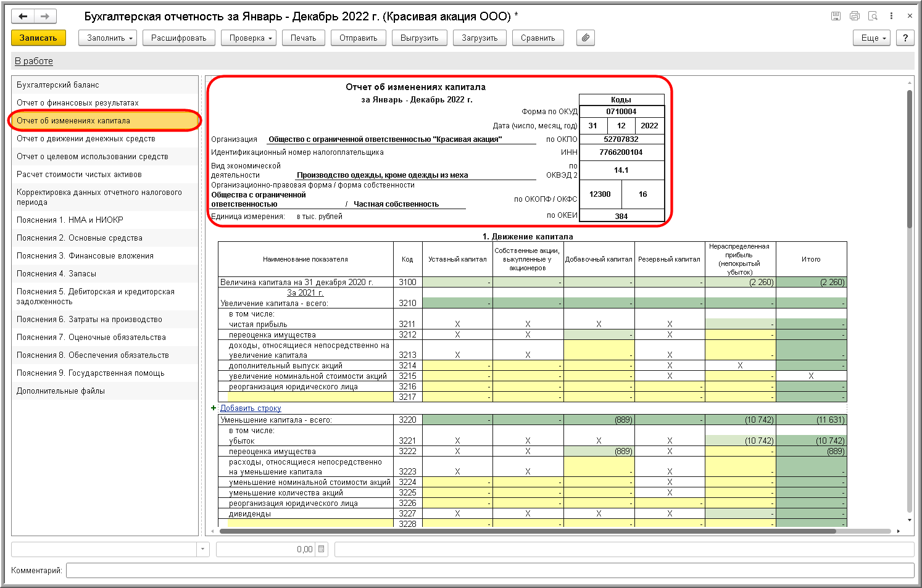This screenshot has height=588, width=922.
Task: Select the ОКВЭД 2 code cell 14.1
Action: pyautogui.click(x=621, y=170)
